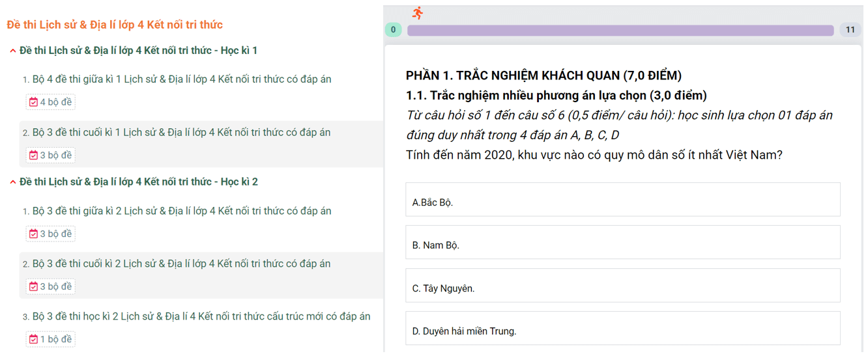Click the orange running person icon

[418, 13]
